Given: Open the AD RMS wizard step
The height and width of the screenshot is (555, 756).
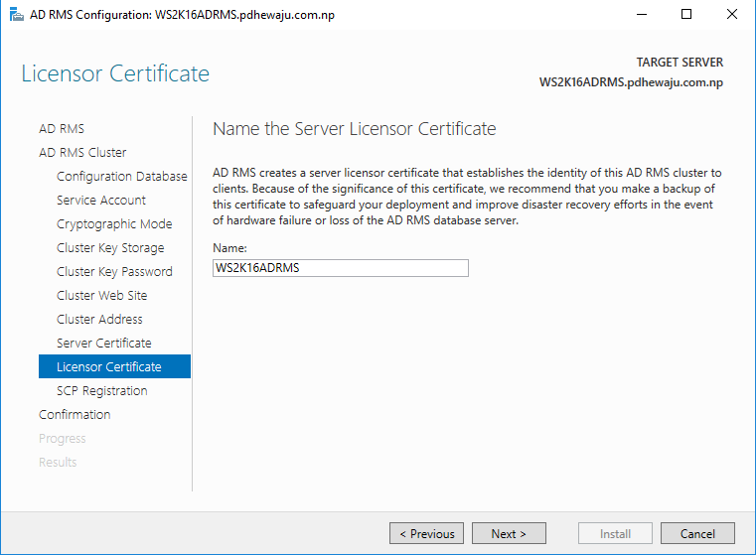Looking at the screenshot, I should 62,129.
